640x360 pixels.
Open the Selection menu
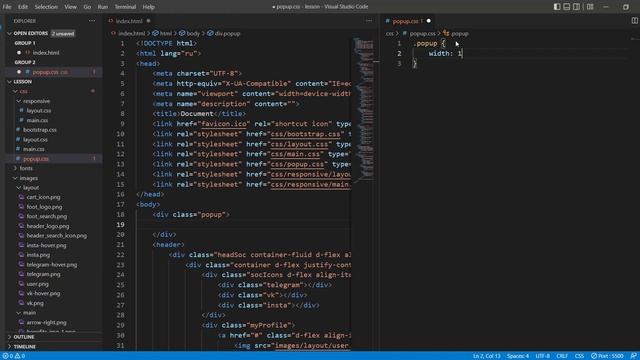coord(46,7)
